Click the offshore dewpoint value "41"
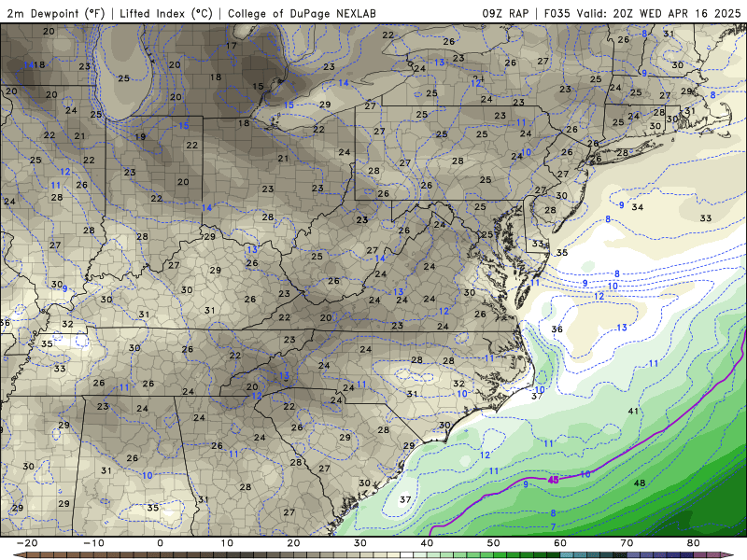The height and width of the screenshot is (560, 747). pos(633,411)
